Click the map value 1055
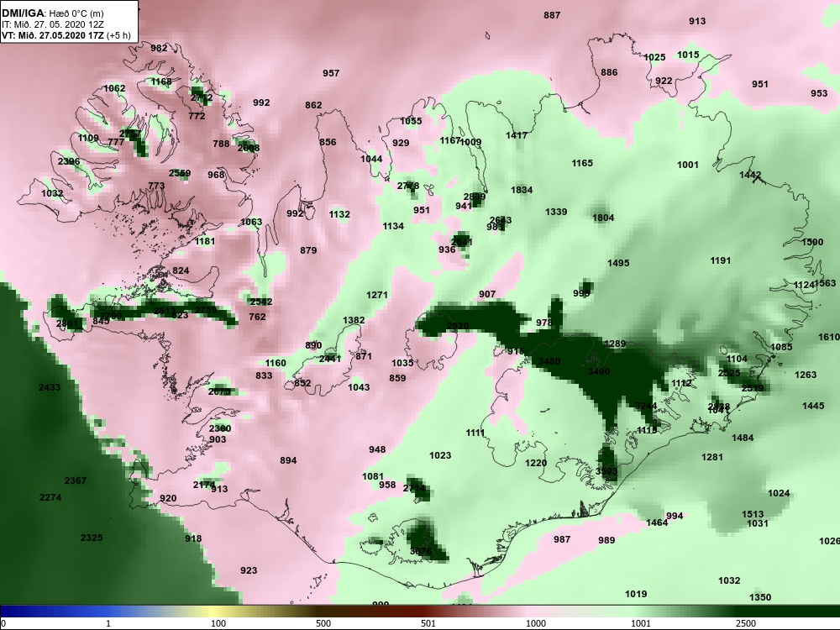This screenshot has width=840, height=630. pos(411,121)
